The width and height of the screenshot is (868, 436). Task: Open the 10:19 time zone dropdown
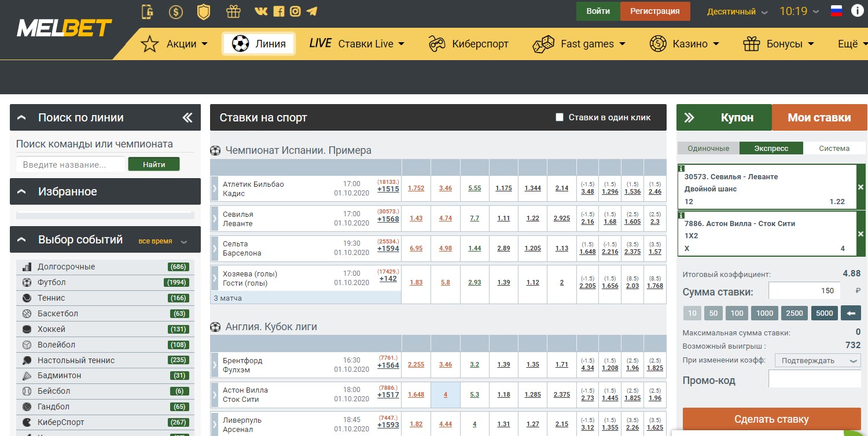pos(799,12)
